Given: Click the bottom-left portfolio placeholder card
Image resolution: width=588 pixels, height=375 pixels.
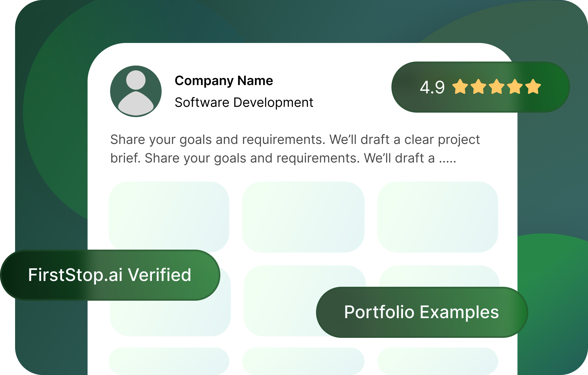Looking at the screenshot, I should click(169, 361).
